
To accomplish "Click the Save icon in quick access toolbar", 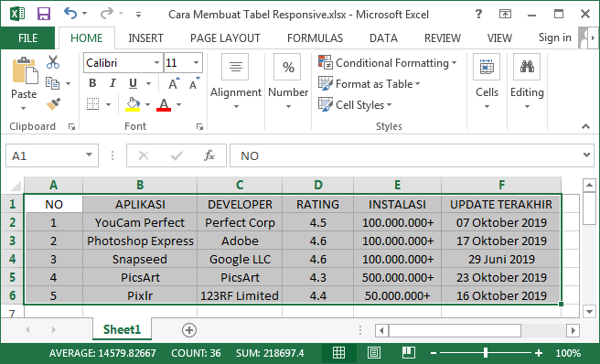I will [44, 14].
